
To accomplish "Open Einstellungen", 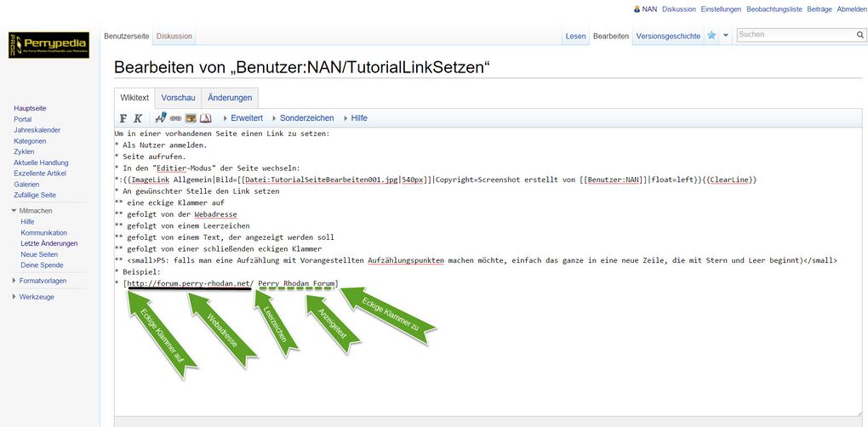I will [721, 9].
